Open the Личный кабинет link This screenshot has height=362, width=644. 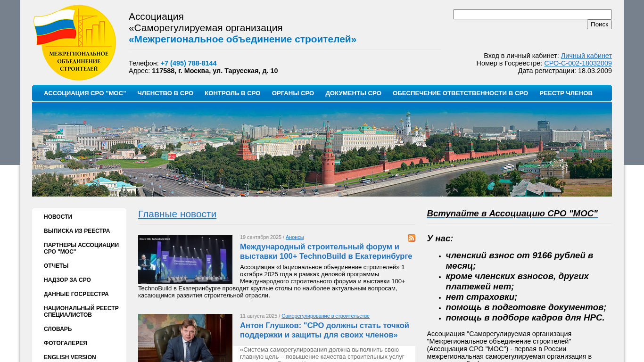[x=586, y=56]
